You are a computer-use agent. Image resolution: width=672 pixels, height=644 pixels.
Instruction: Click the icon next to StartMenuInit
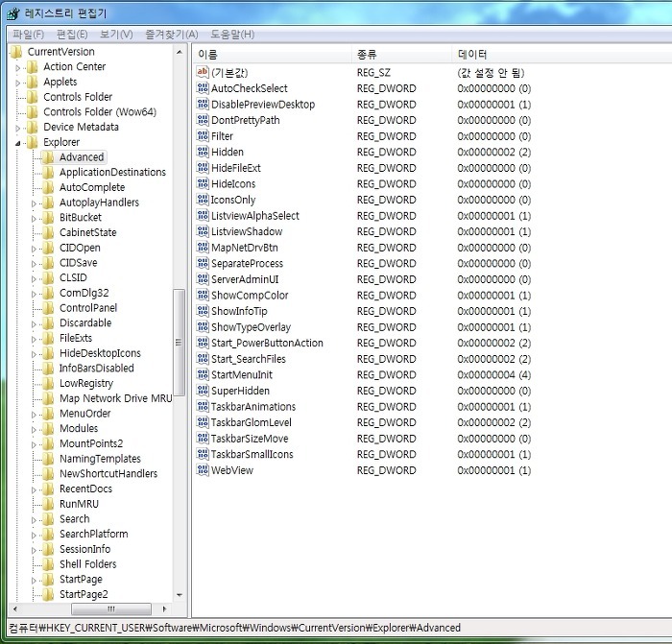[203, 374]
